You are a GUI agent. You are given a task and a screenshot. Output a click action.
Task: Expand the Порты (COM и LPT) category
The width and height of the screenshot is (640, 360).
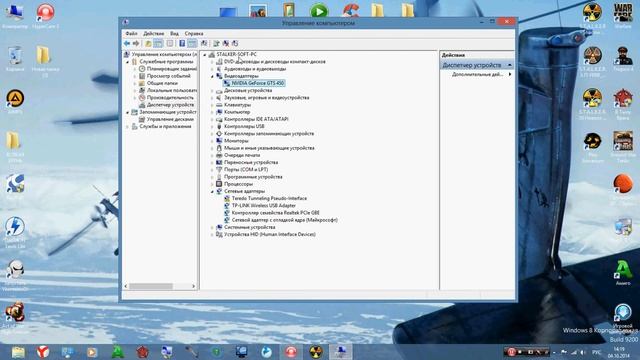click(x=212, y=169)
